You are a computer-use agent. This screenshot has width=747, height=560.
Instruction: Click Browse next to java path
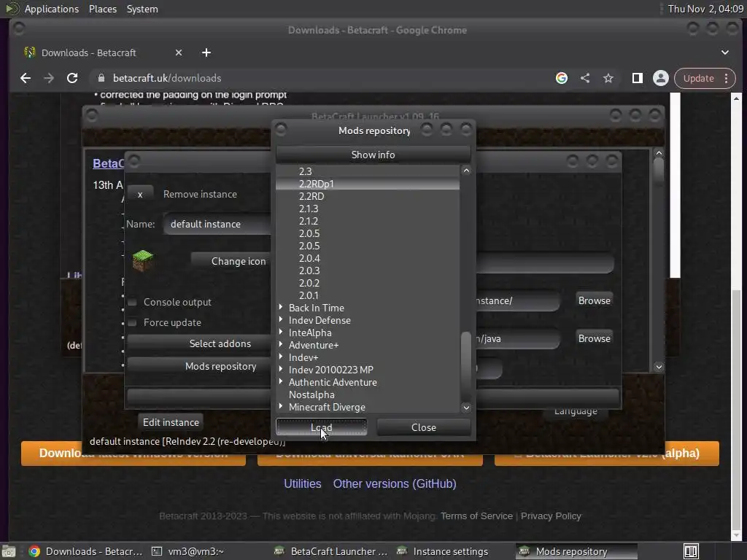[594, 338]
